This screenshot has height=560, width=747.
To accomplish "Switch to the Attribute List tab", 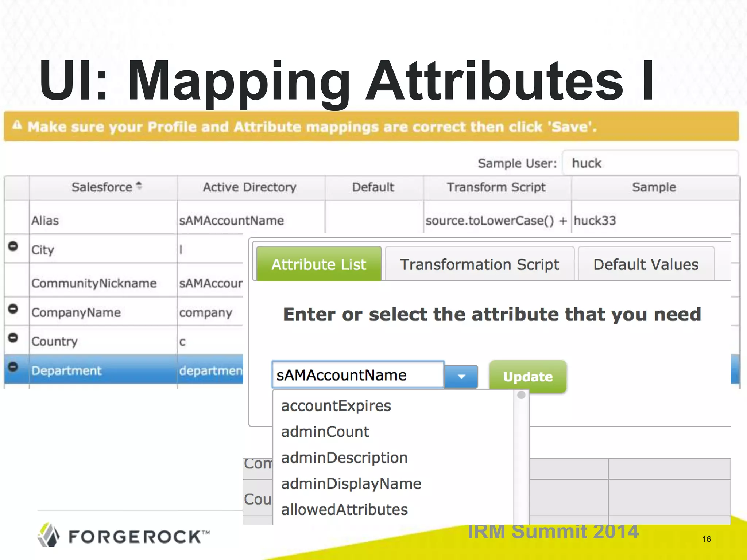I will coord(319,264).
